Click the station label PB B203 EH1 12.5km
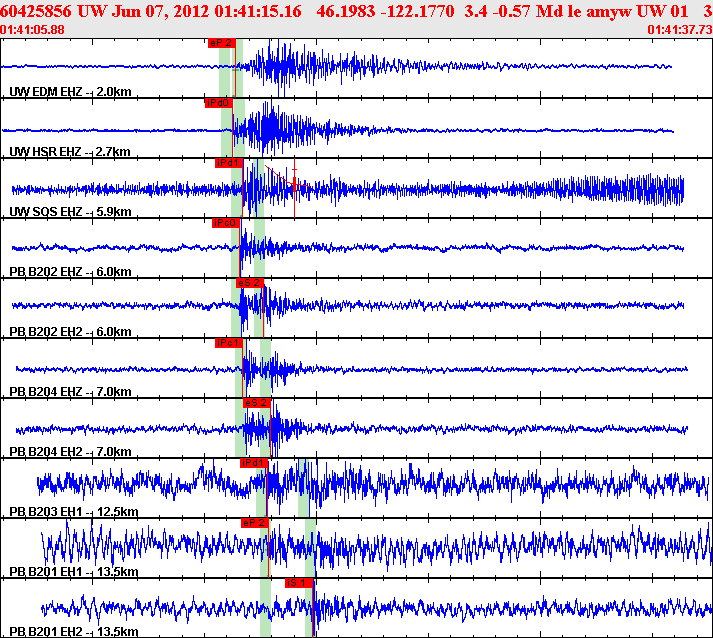The image size is (713, 638). pyautogui.click(x=74, y=512)
